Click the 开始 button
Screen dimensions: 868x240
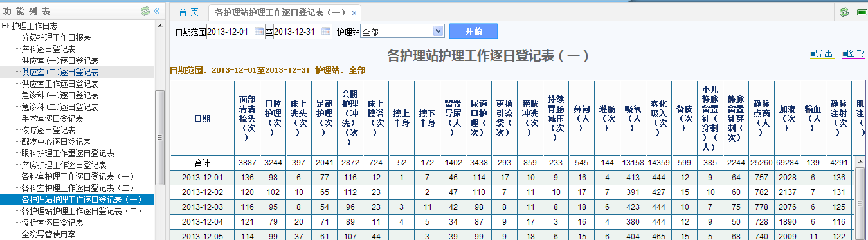pyautogui.click(x=473, y=31)
